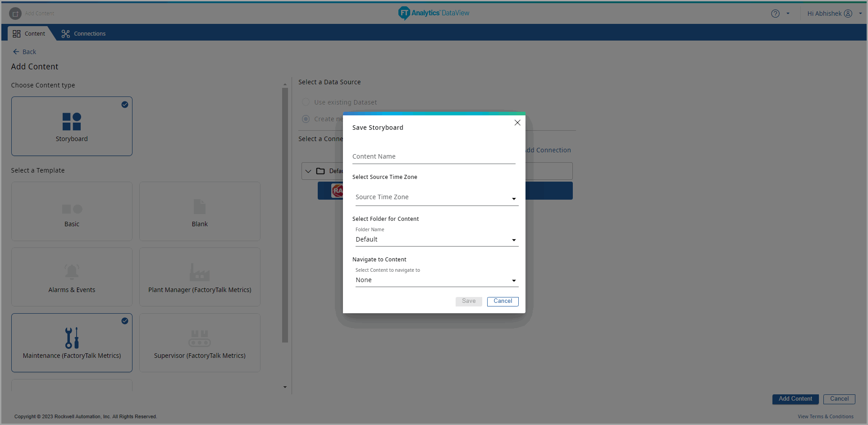This screenshot has height=425, width=868.
Task: Click the Hi Abhishek greeting text
Action: pos(824,14)
